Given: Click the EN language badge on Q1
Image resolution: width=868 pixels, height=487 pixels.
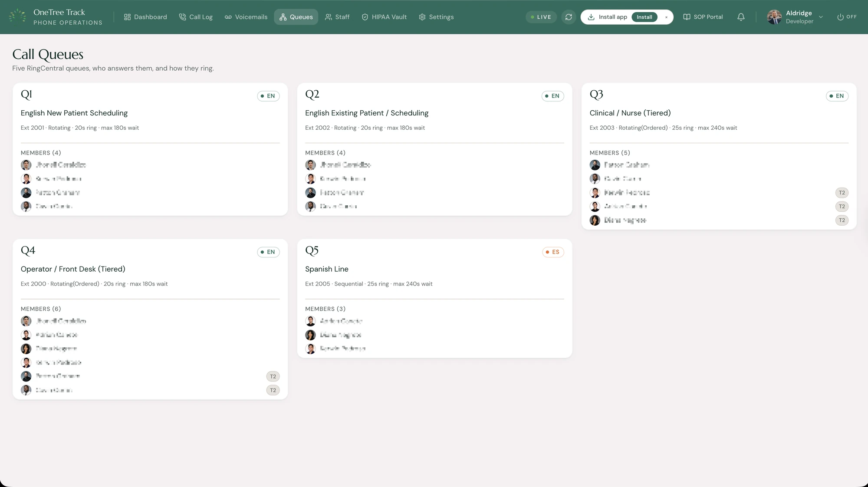Looking at the screenshot, I should coord(268,96).
